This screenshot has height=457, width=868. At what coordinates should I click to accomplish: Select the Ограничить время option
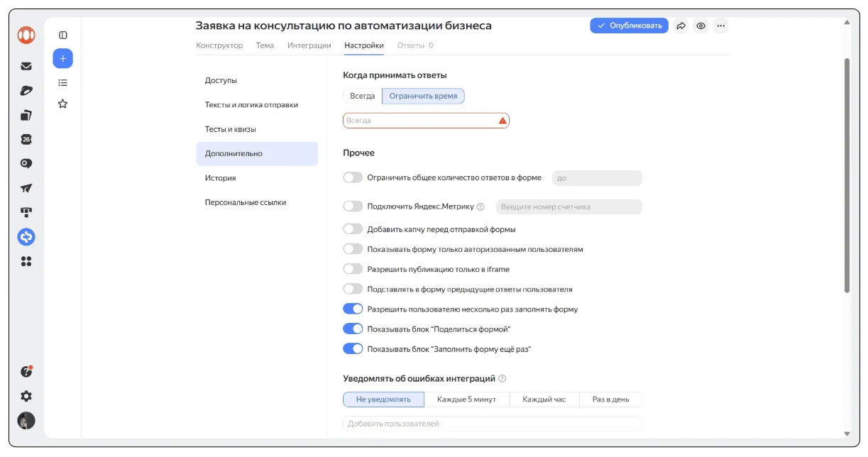pyautogui.click(x=424, y=96)
